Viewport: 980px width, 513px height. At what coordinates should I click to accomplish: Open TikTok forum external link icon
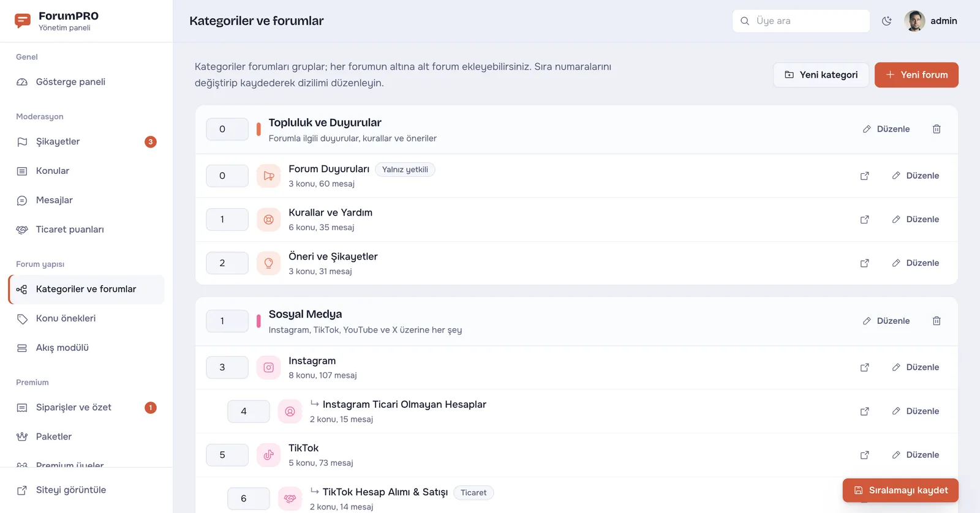(x=865, y=455)
